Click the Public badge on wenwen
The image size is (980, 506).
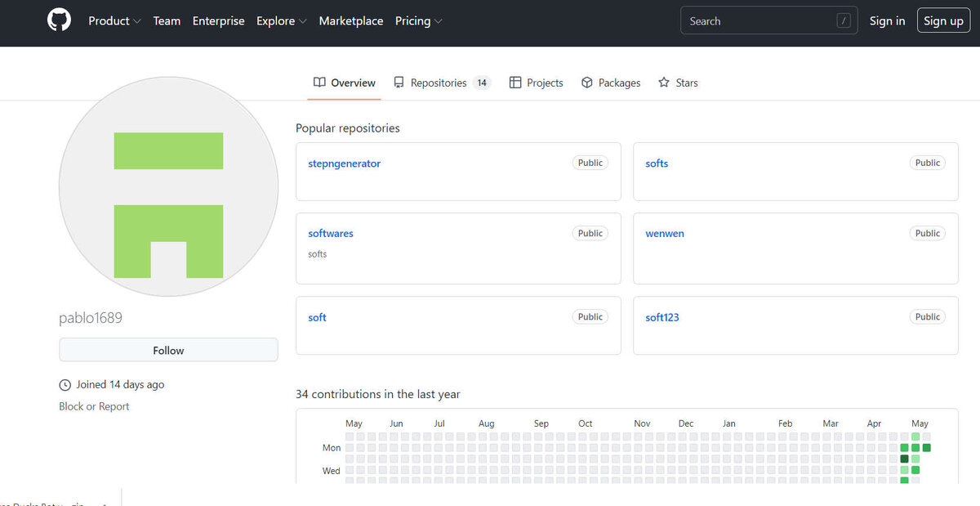928,233
